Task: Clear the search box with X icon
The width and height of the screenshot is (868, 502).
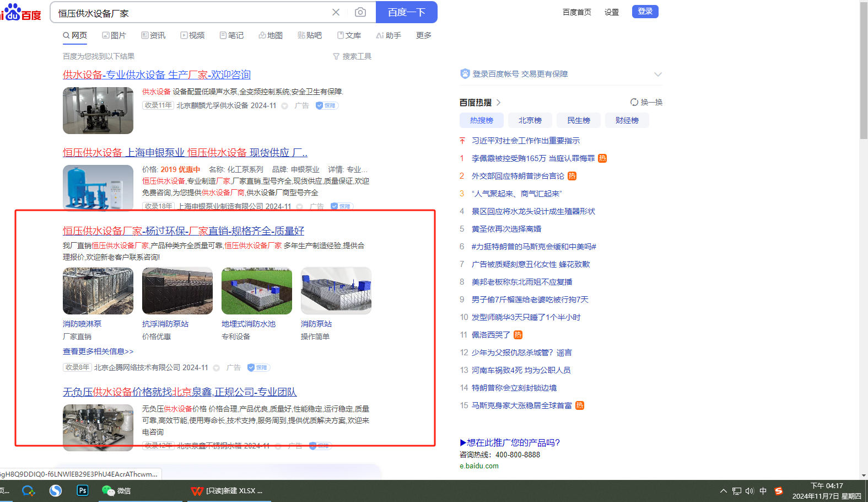Action: point(336,12)
